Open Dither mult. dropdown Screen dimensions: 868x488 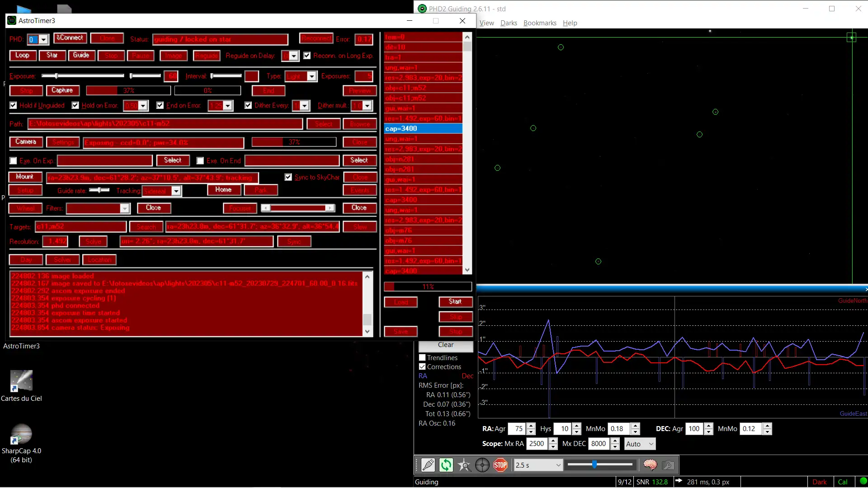click(368, 106)
